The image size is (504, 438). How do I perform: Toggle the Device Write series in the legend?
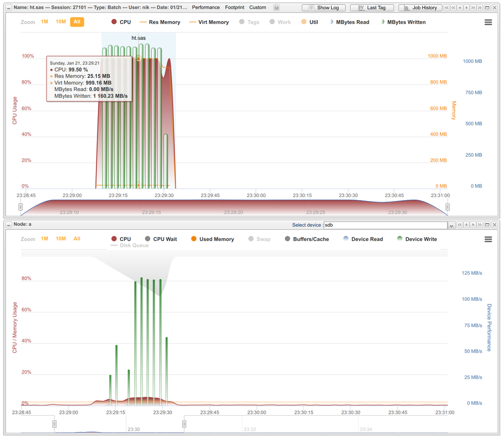(x=417, y=239)
